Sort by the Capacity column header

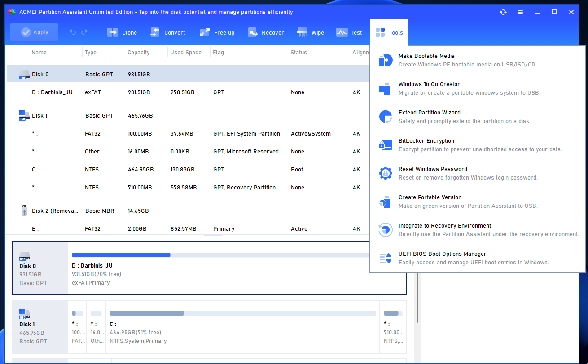(139, 53)
